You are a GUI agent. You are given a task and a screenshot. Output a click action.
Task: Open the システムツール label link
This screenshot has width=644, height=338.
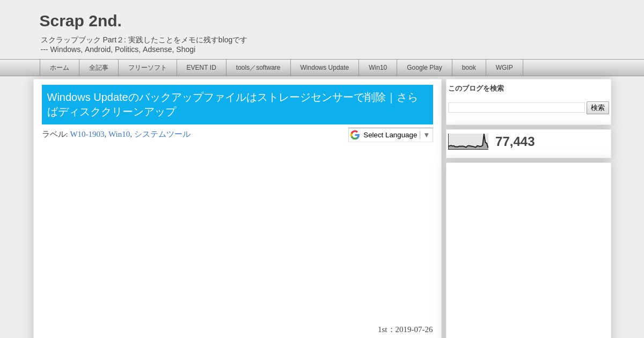coord(162,134)
